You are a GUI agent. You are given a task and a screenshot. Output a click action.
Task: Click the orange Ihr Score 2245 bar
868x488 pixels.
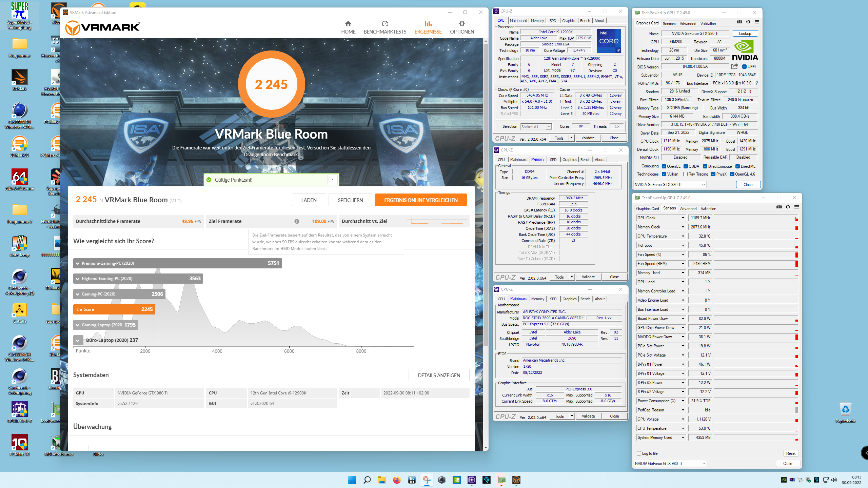[114, 309]
